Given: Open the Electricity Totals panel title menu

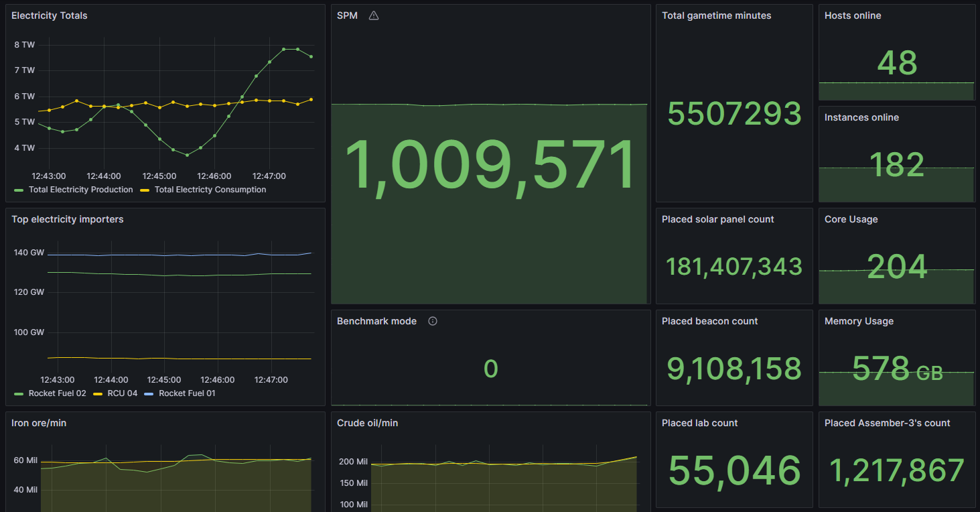Looking at the screenshot, I should [50, 15].
